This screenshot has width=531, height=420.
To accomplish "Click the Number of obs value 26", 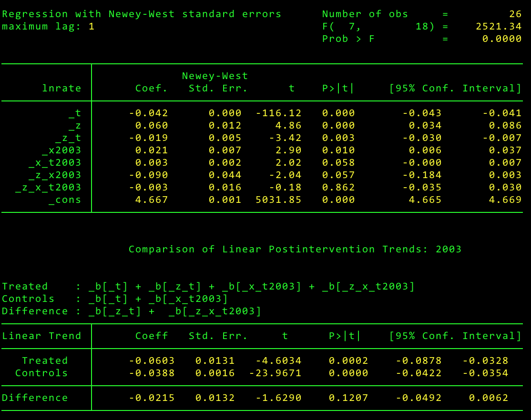I will pos(515,14).
